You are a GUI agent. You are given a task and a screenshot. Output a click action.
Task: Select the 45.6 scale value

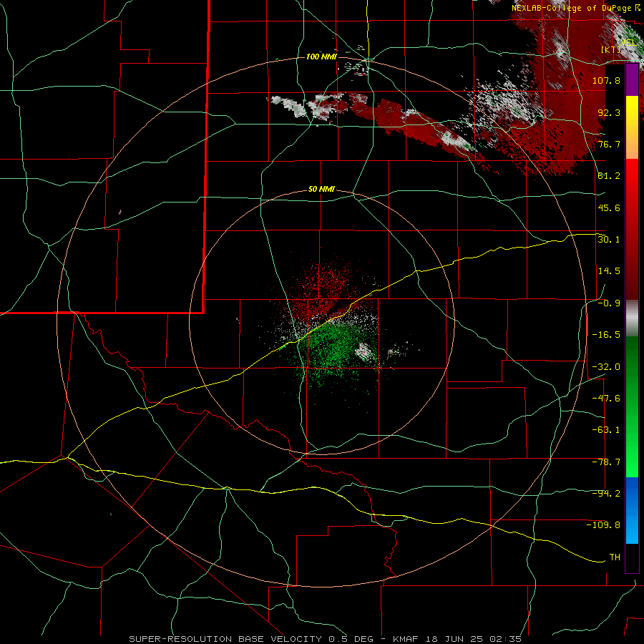click(x=609, y=208)
